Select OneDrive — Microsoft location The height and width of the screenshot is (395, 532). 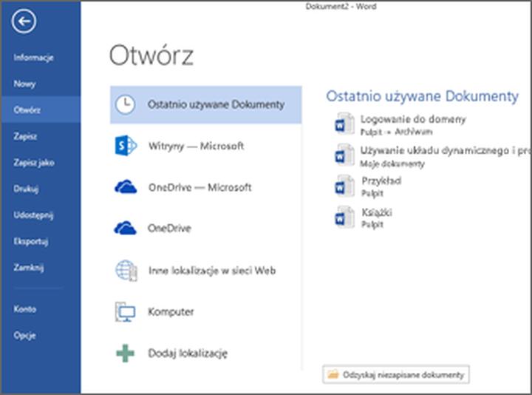[x=199, y=187]
